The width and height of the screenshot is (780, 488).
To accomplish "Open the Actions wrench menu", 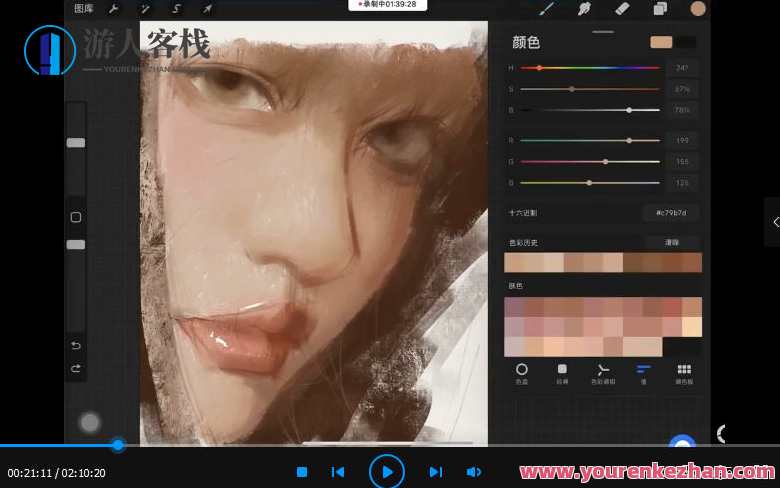I will (x=114, y=8).
